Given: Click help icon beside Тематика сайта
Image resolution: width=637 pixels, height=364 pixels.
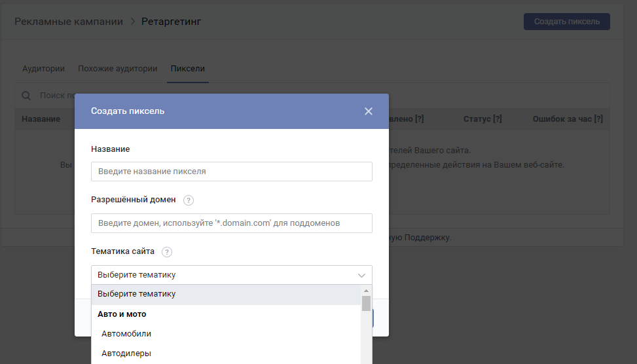Looking at the screenshot, I should coord(167,252).
